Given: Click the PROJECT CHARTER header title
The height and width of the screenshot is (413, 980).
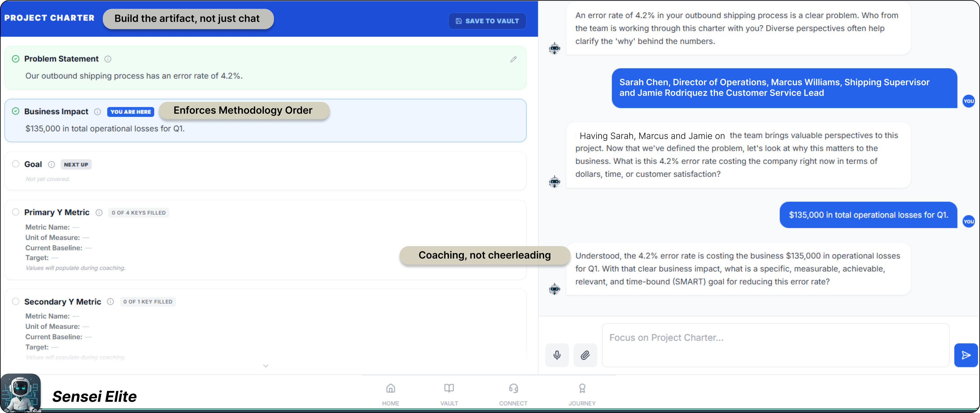Looking at the screenshot, I should coord(49,18).
